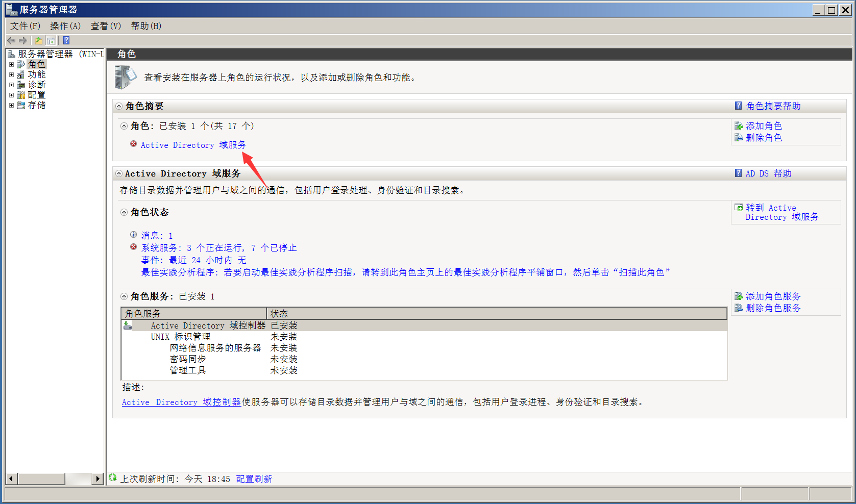Select the 角色 node in the tree
The width and height of the screenshot is (856, 504).
[x=37, y=64]
